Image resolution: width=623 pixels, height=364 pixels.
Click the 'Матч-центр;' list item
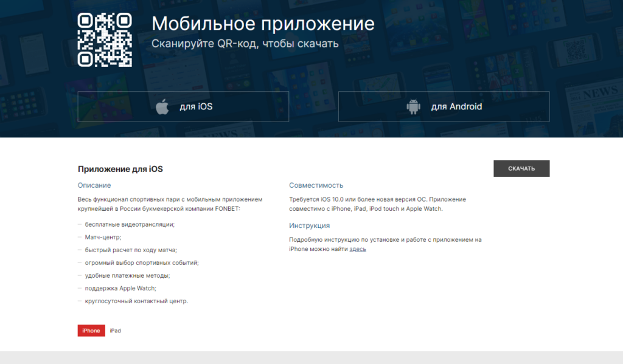point(103,237)
